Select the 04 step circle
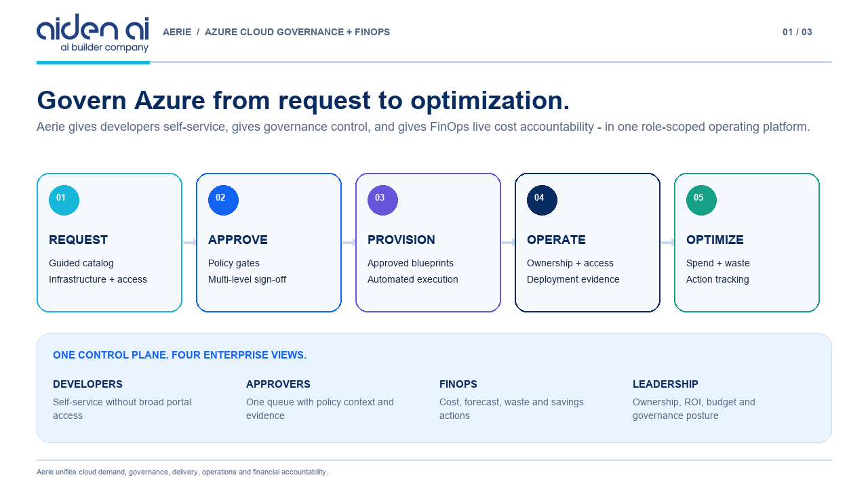Screen dimensions: 868x488 pos(542,200)
